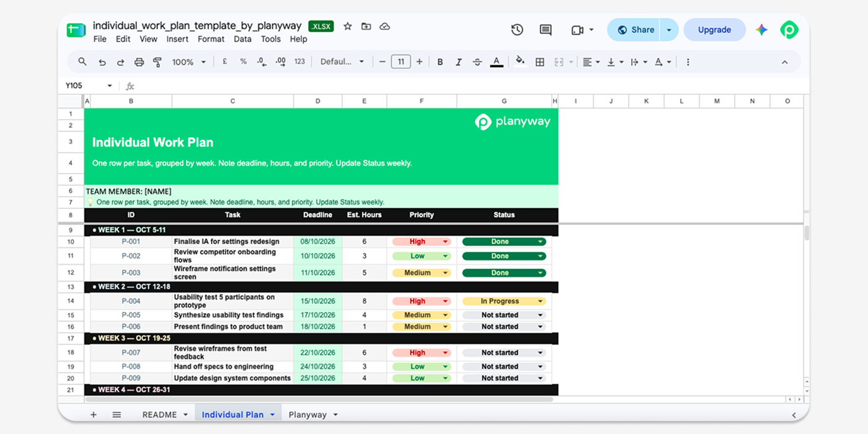Open text wrapping dropdown
This screenshot has height=434, width=868.
[639, 62]
